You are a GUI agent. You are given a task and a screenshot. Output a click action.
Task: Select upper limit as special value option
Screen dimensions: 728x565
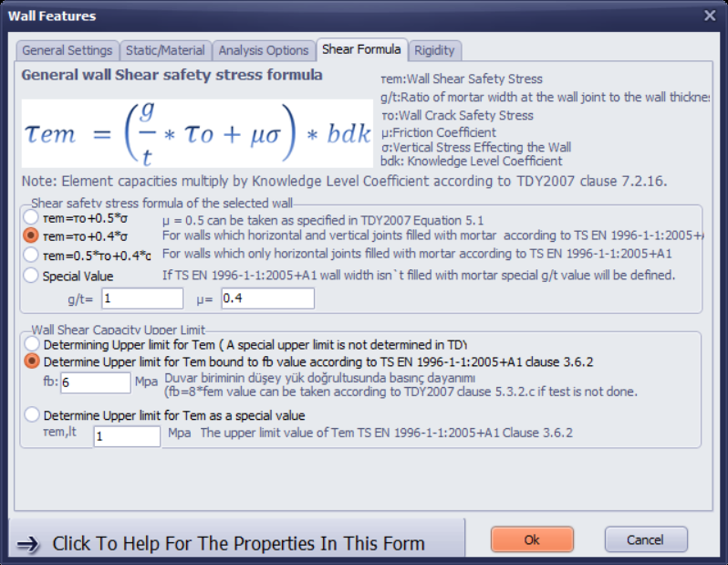[x=32, y=415]
